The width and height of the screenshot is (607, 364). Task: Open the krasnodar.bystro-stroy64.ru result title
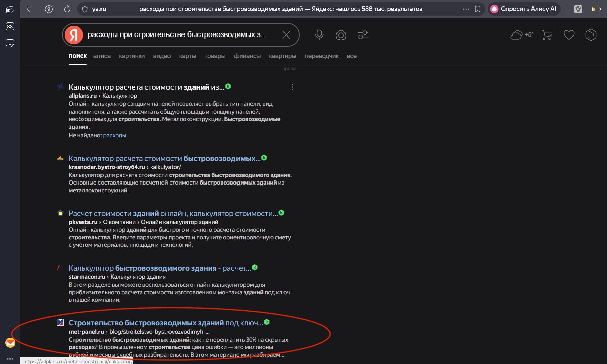(164, 158)
